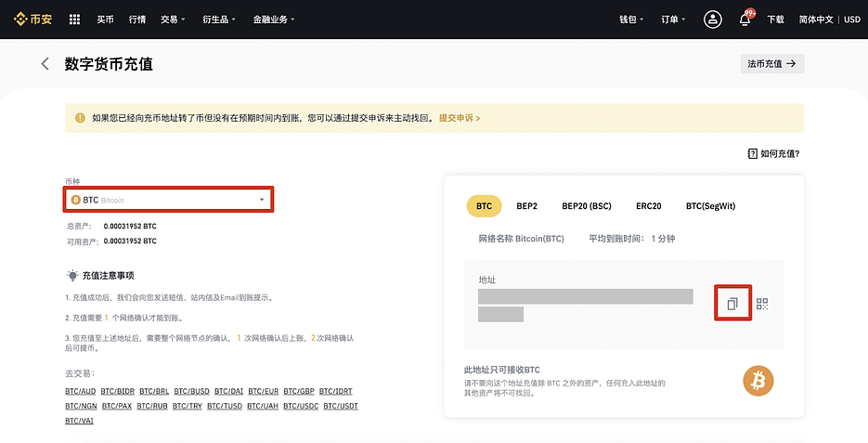
Task: Open the BTC/IDRT trading pair
Action: pyautogui.click(x=335, y=391)
